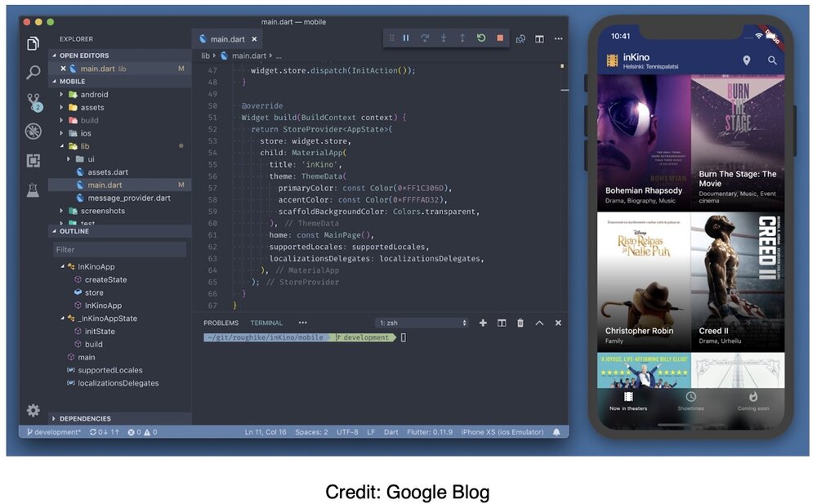This screenshot has height=504, width=817.
Task: Click the green Restart debug button
Action: pos(481,38)
